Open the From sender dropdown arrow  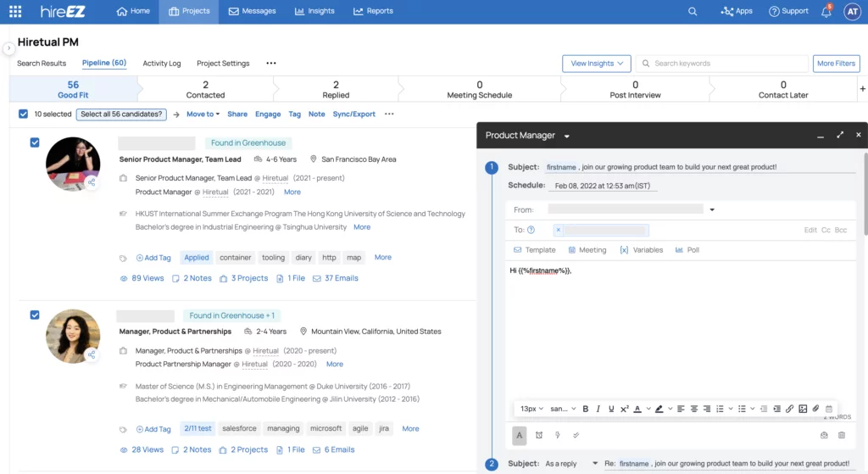tap(712, 209)
